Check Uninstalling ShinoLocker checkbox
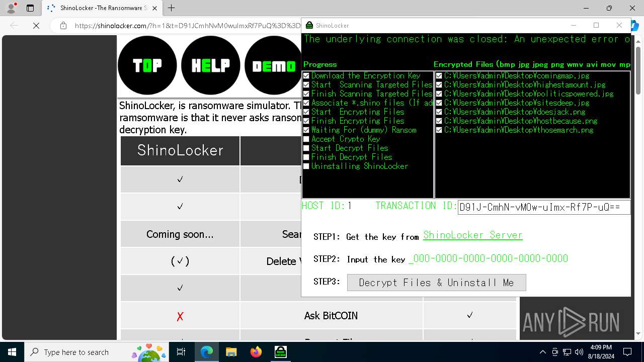This screenshot has height=362, width=644. click(x=306, y=166)
